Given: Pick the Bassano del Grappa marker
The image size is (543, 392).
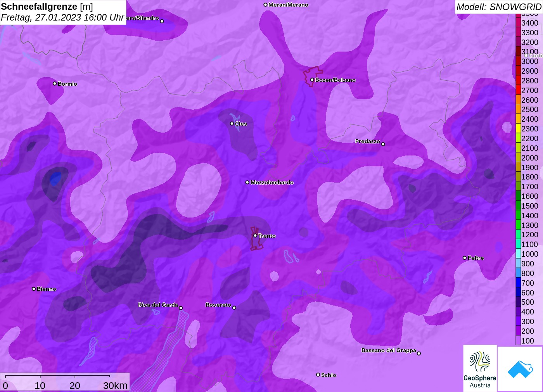Looking at the screenshot, I should point(419,353).
